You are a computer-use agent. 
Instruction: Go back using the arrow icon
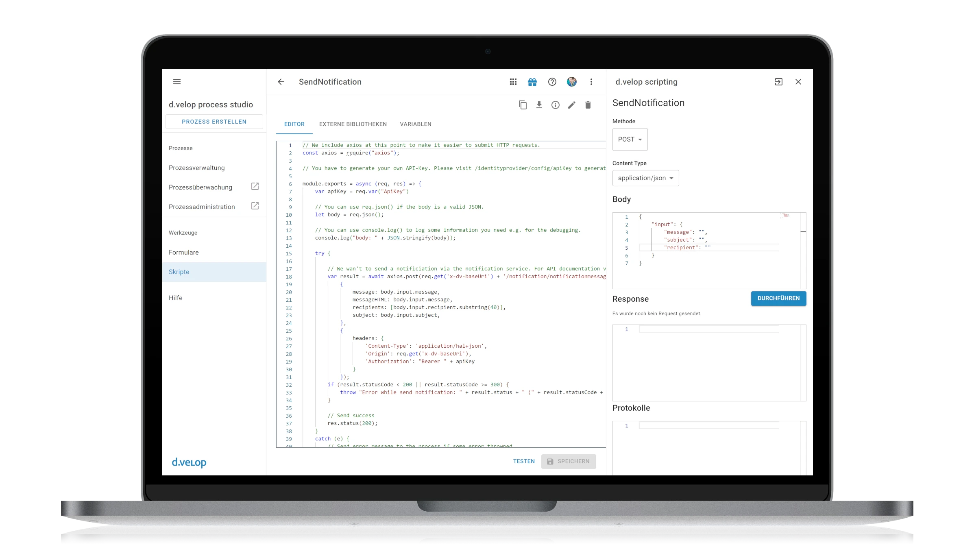pos(281,82)
